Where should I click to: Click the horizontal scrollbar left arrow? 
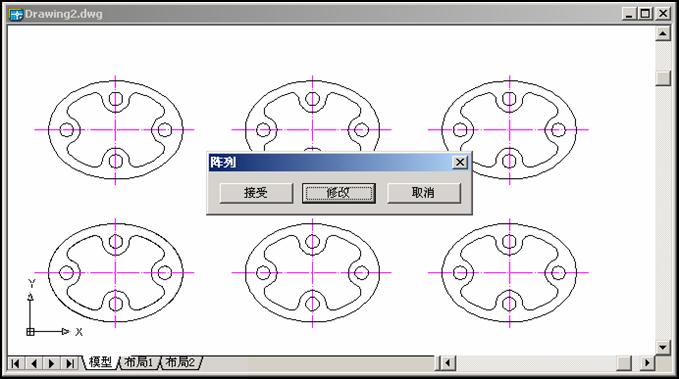[x=448, y=363]
